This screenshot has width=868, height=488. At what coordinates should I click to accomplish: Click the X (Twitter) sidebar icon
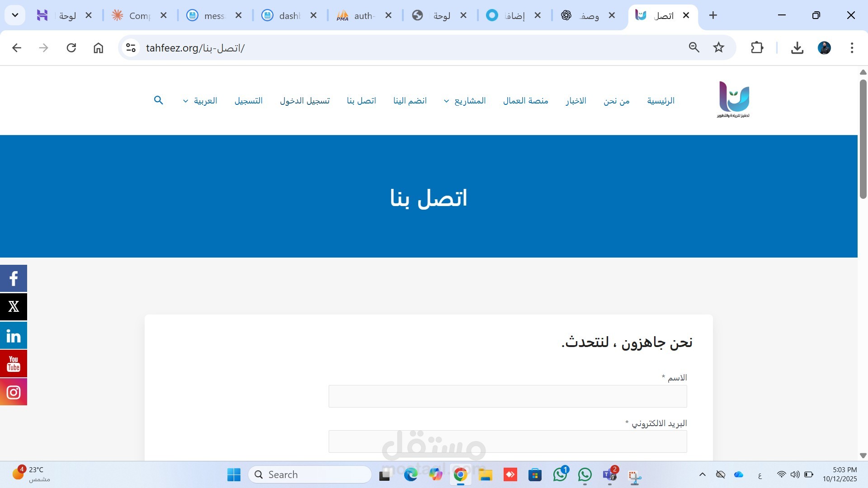click(14, 307)
